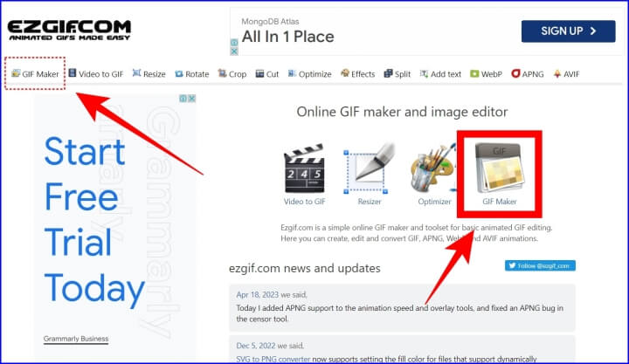The width and height of the screenshot is (629, 364).
Task: Click the Start Free Trial Today ad text
Action: click(93, 221)
